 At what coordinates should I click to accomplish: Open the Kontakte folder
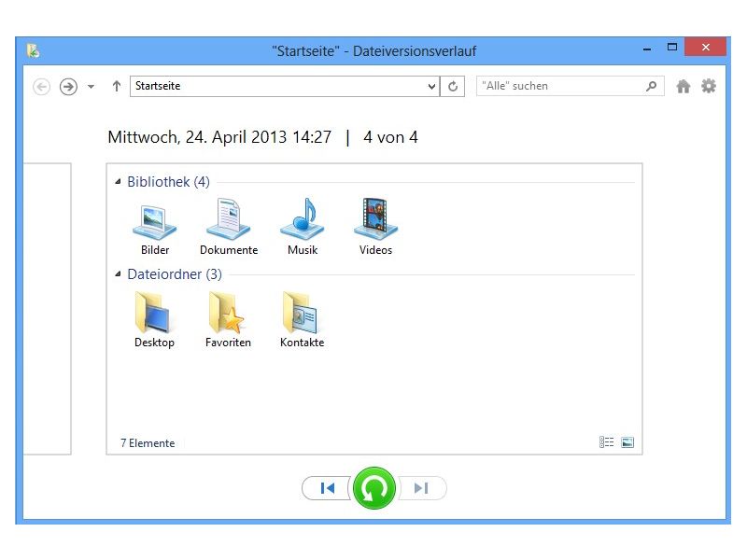302,319
